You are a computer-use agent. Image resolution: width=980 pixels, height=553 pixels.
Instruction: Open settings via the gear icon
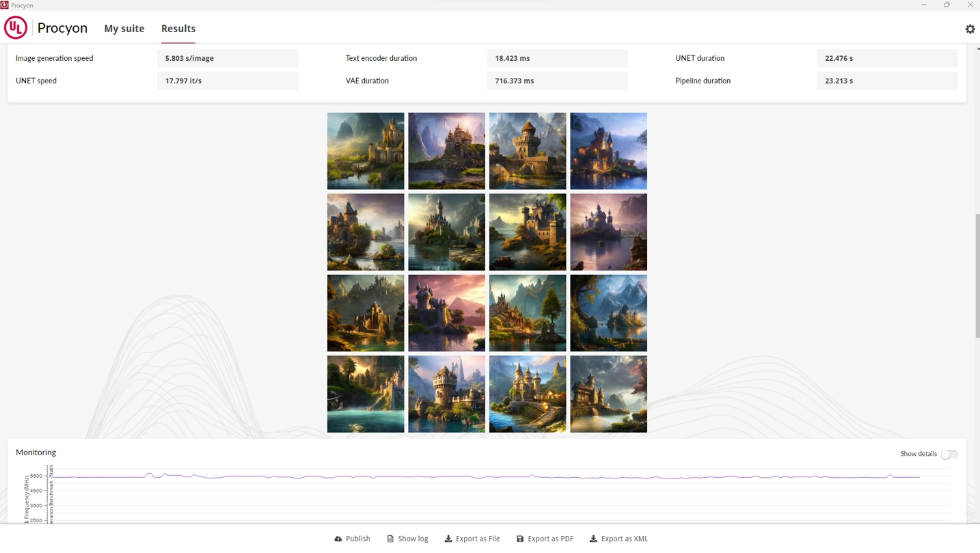click(970, 29)
